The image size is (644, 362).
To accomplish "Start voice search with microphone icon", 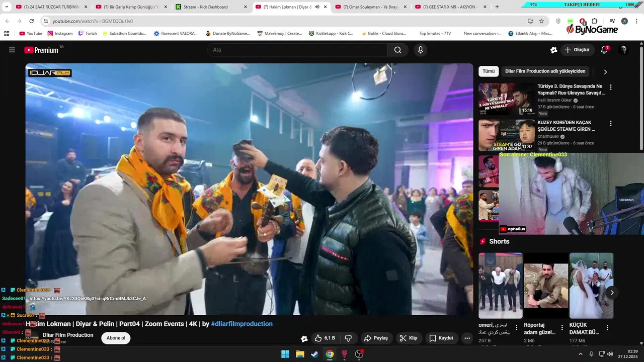I will (x=421, y=50).
